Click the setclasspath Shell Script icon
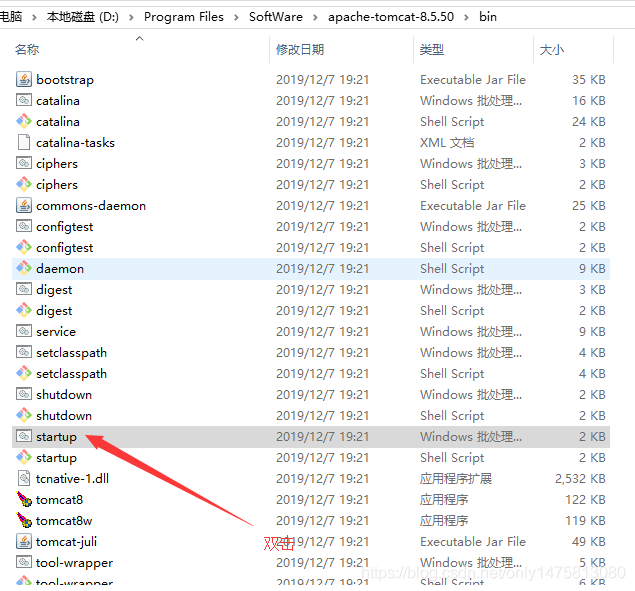Screen dimensions: 635x591 pos(24,373)
